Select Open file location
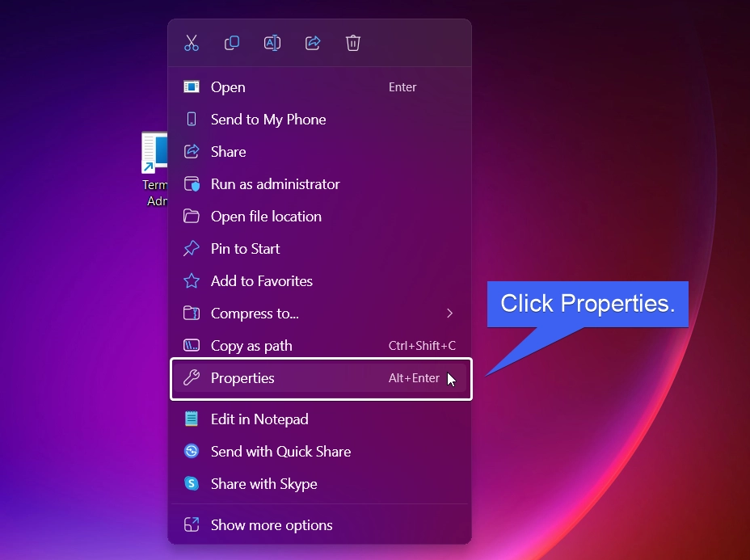The height and width of the screenshot is (560, 750). tap(319, 216)
